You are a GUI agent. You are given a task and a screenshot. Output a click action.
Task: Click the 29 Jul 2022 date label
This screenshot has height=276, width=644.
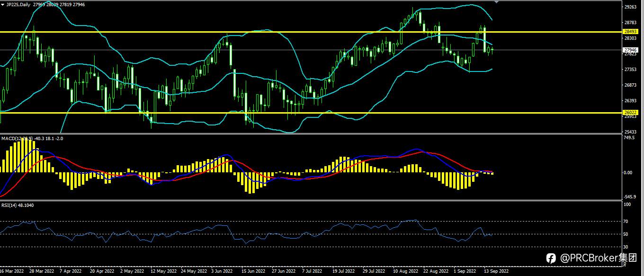375,271
